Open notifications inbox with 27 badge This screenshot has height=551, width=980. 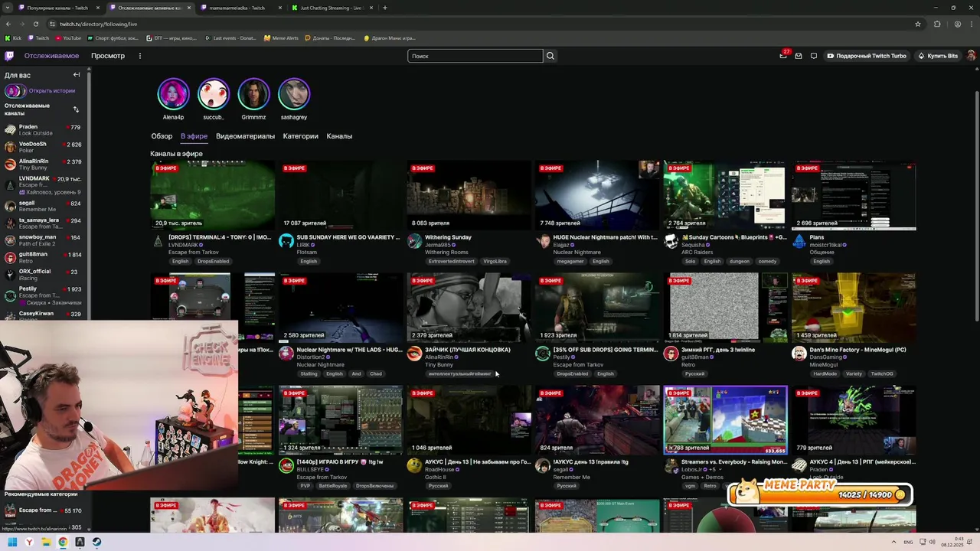tap(783, 55)
